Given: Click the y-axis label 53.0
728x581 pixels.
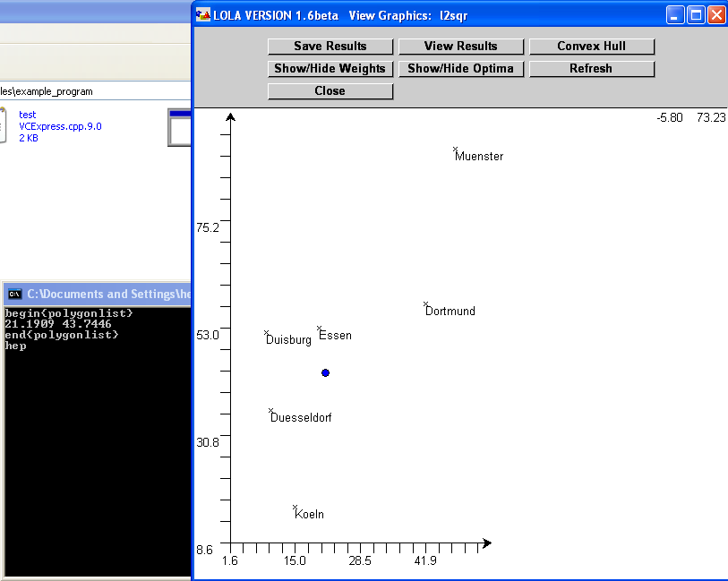Looking at the screenshot, I should point(207,335).
